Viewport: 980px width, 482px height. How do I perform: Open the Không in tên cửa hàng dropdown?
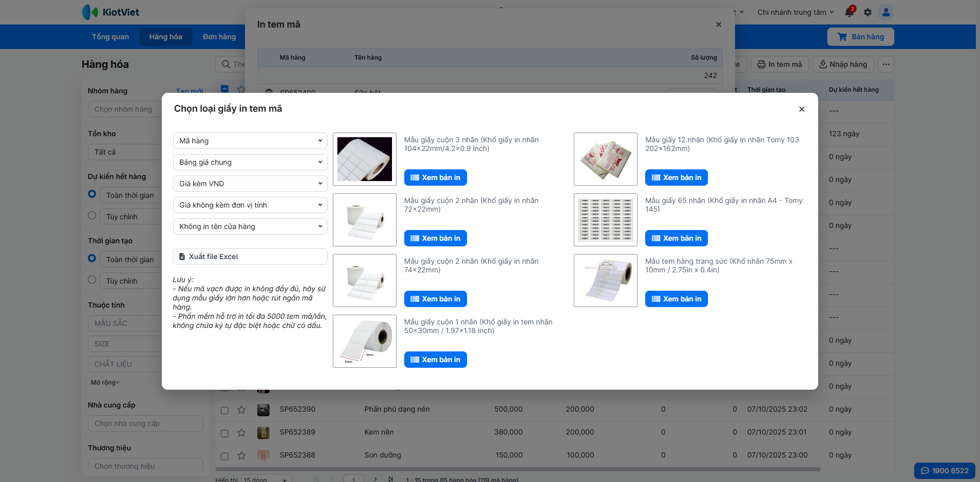250,226
